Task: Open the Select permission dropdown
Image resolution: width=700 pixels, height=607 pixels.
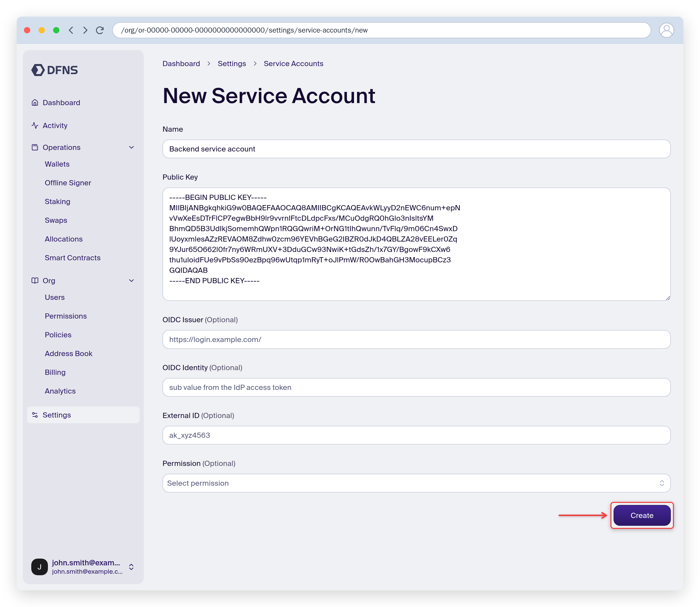Action: tap(416, 483)
